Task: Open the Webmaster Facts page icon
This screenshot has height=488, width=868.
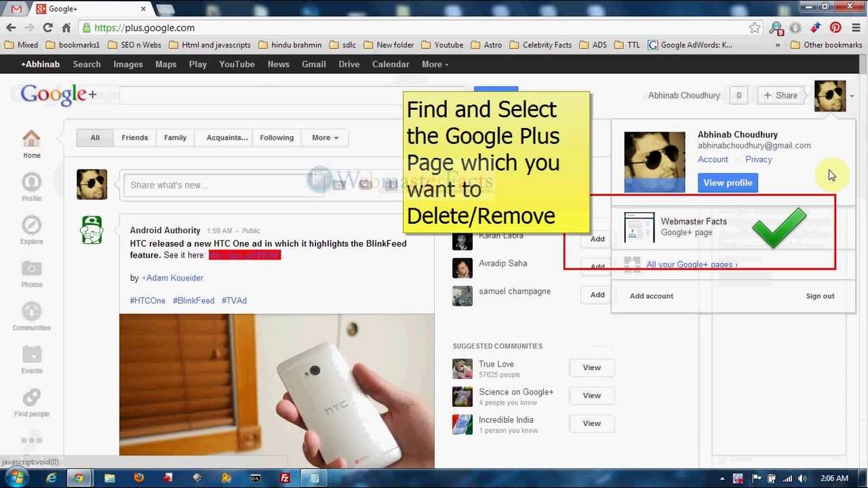Action: pyautogui.click(x=639, y=227)
